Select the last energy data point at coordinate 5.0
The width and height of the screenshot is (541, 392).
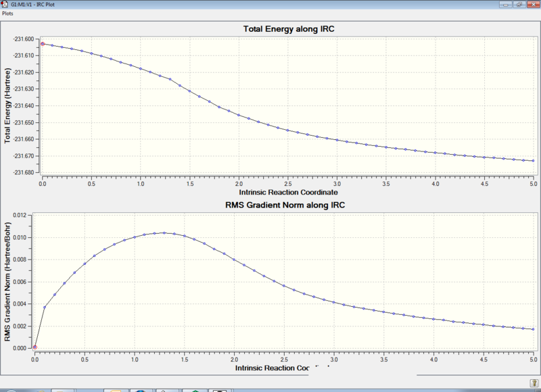point(533,161)
